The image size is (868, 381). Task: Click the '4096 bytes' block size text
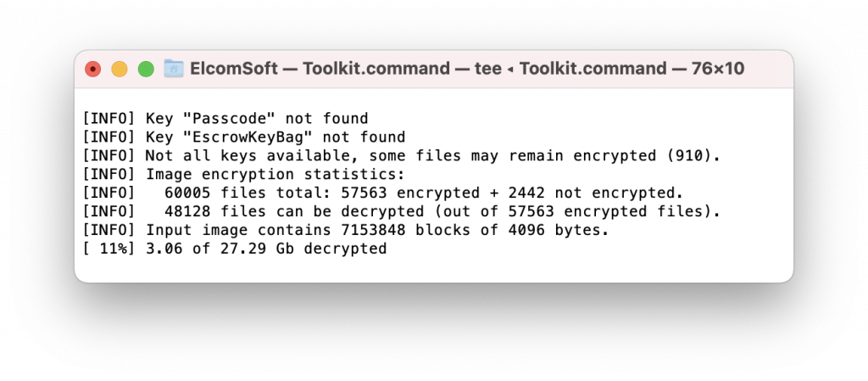(554, 230)
